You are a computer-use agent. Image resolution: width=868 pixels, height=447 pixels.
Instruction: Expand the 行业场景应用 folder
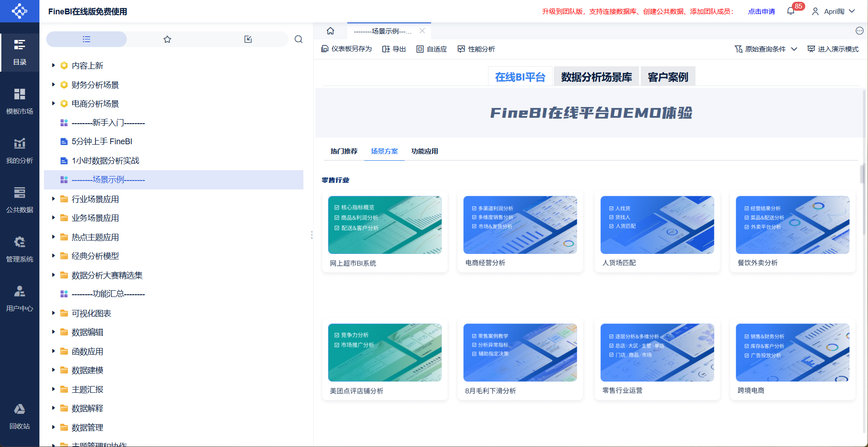(53, 199)
